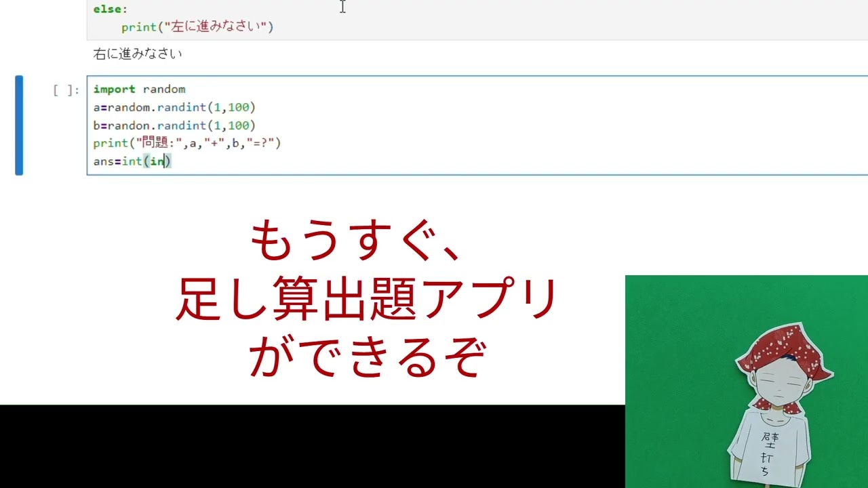This screenshot has width=868, height=488.
Task: Click the blue collapser bar beside the active cell
Action: click(19, 125)
